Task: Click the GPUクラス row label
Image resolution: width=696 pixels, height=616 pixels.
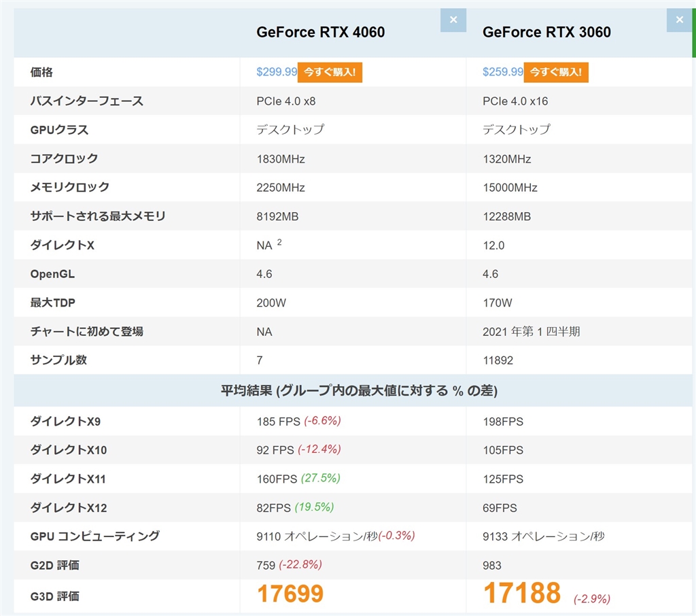Action: click(x=59, y=130)
